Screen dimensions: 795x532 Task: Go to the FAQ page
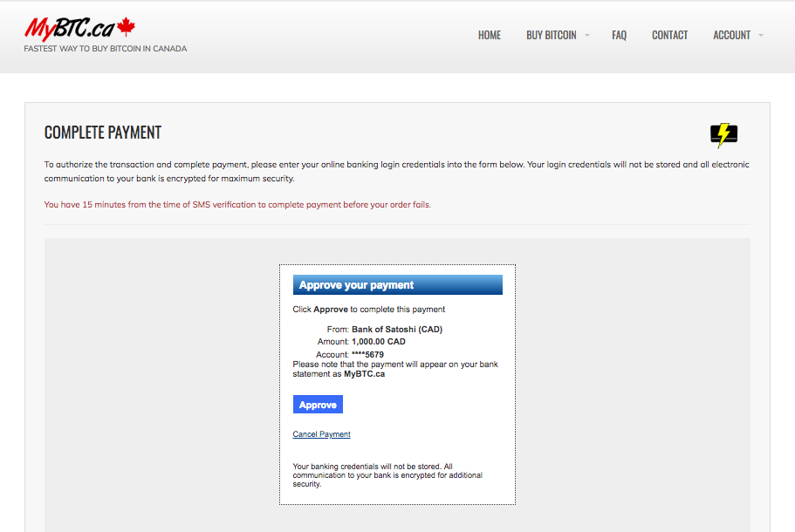click(619, 35)
